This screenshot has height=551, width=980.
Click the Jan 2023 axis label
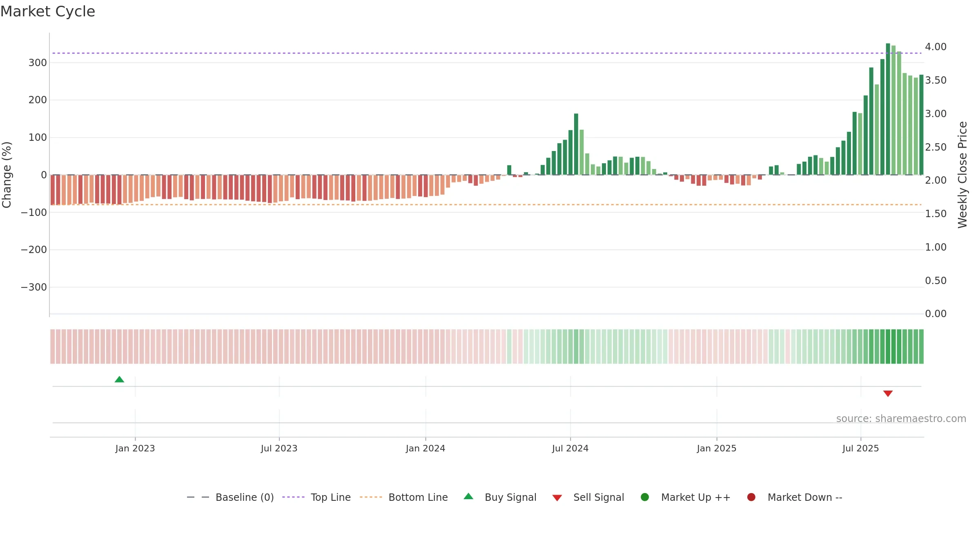(135, 448)
